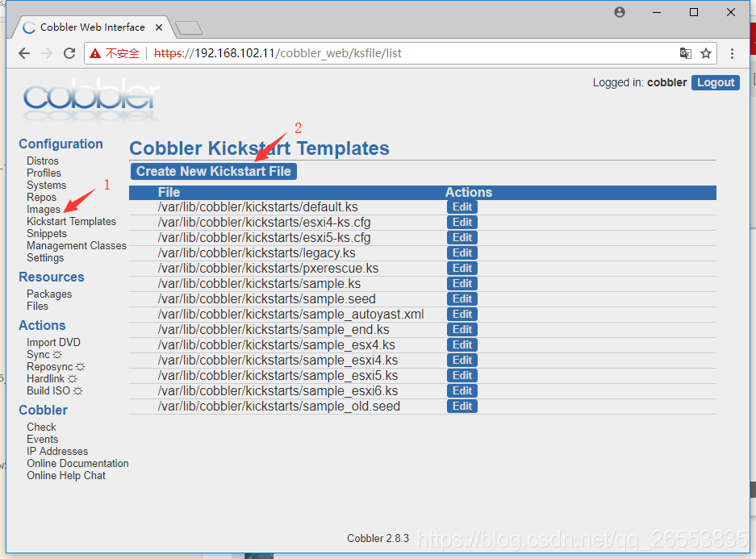756x559 pixels.
Task: Open the translate page icon
Action: (x=685, y=53)
